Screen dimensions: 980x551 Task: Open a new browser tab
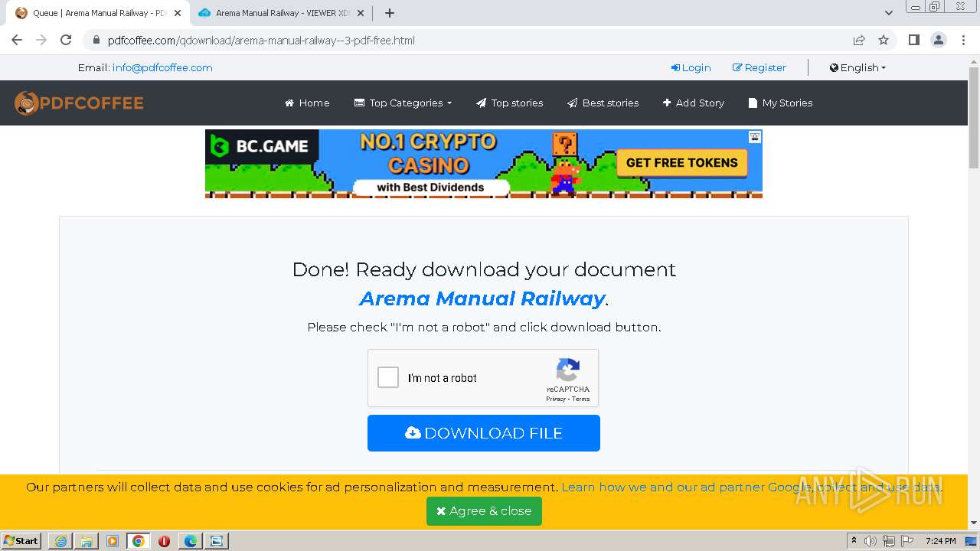point(390,13)
